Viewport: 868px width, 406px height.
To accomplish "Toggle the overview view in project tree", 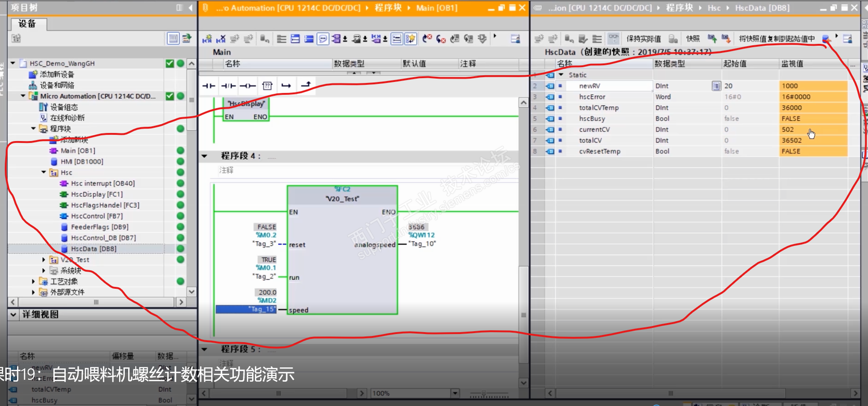I will pos(173,38).
